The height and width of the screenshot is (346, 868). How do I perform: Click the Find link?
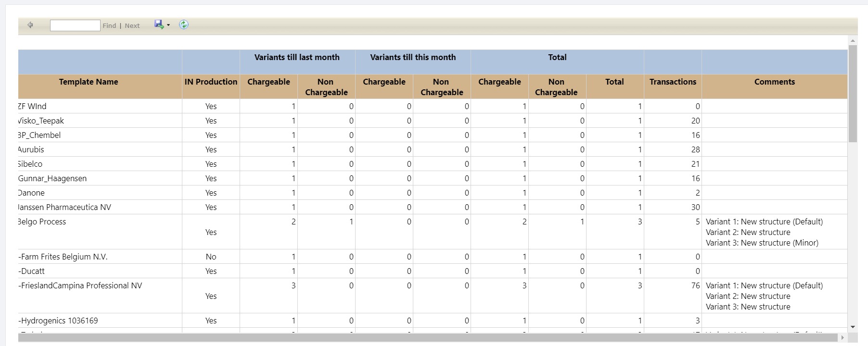109,26
